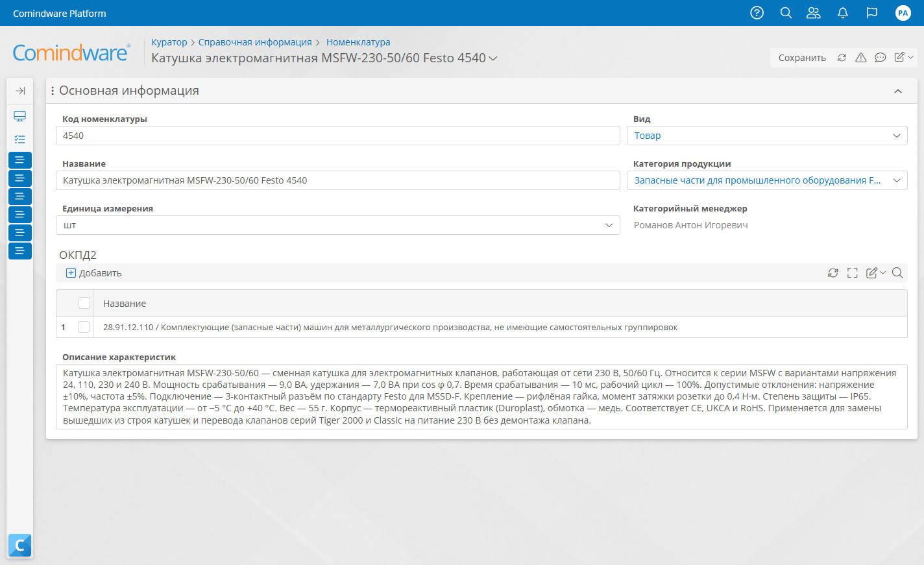This screenshot has height=565, width=924.
Task: Open the help icon in the top bar
Action: pyautogui.click(x=757, y=13)
